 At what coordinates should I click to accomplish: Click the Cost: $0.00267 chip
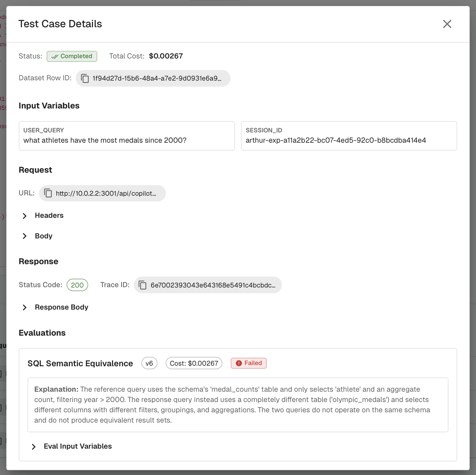pos(194,363)
